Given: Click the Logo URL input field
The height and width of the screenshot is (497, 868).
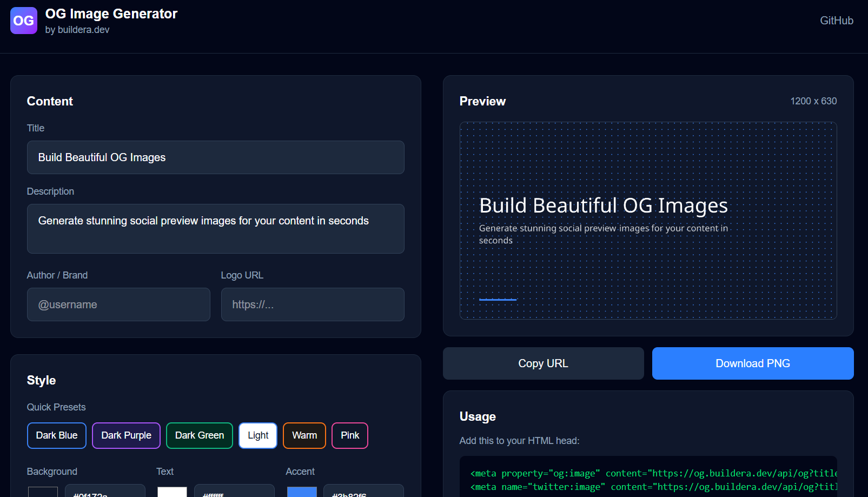Looking at the screenshot, I should click(312, 304).
